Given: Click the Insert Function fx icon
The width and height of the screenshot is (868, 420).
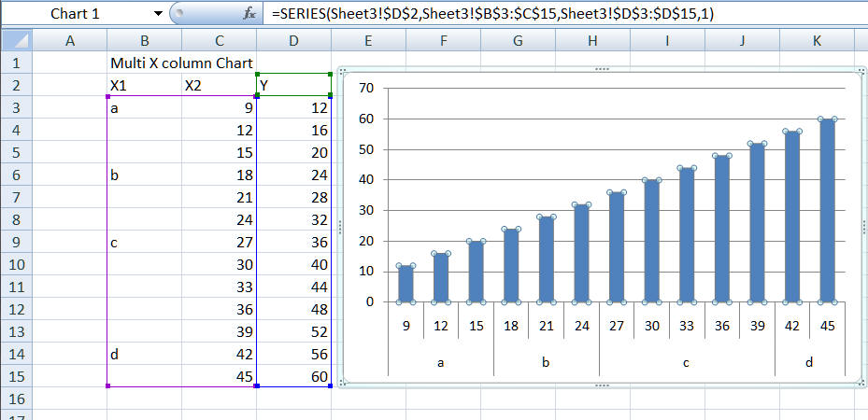Looking at the screenshot, I should tap(249, 13).
